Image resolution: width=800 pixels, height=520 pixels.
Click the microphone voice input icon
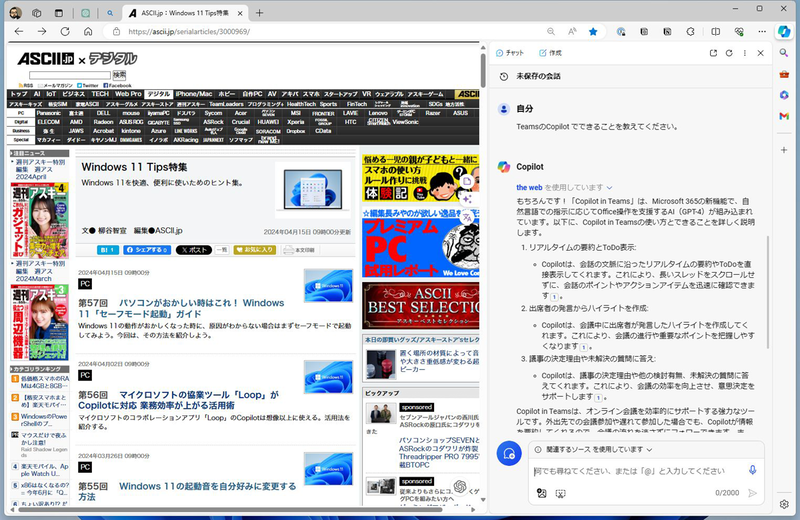[x=753, y=470]
